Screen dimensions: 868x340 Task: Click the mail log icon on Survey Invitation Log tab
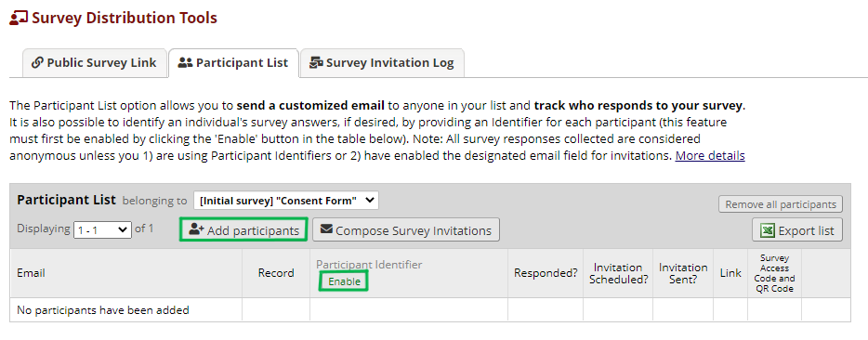(316, 62)
